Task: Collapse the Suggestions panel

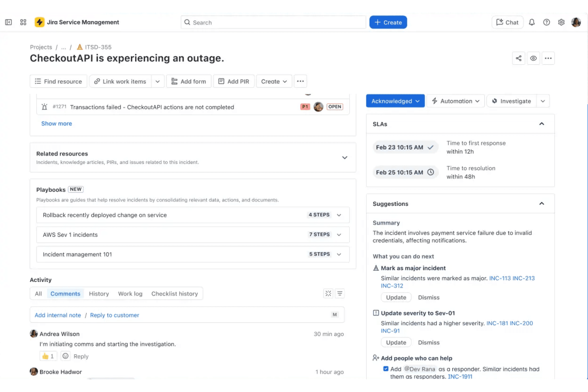Action: pyautogui.click(x=542, y=204)
